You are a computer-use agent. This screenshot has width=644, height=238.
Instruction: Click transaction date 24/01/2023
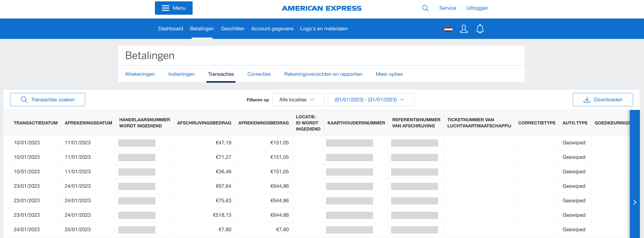coord(27,229)
